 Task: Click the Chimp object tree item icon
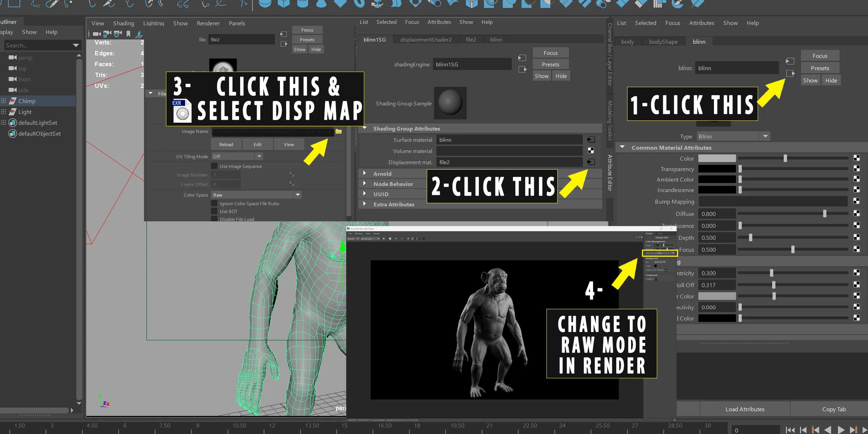[12, 101]
